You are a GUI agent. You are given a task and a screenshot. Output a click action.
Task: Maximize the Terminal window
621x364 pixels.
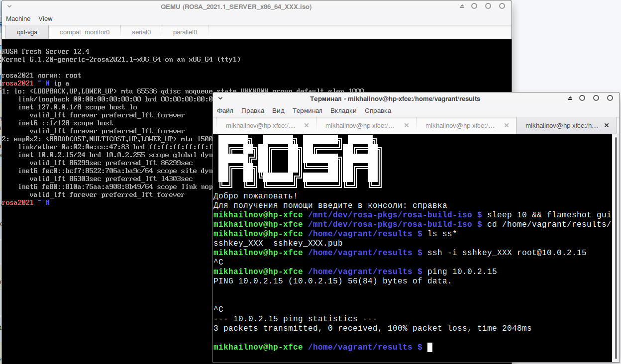[596, 98]
